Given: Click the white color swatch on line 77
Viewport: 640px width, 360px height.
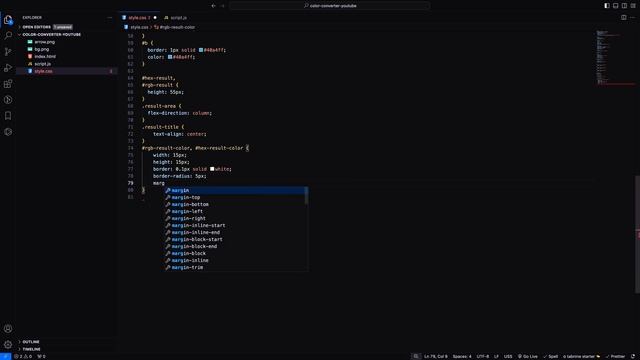Looking at the screenshot, I should [x=212, y=169].
